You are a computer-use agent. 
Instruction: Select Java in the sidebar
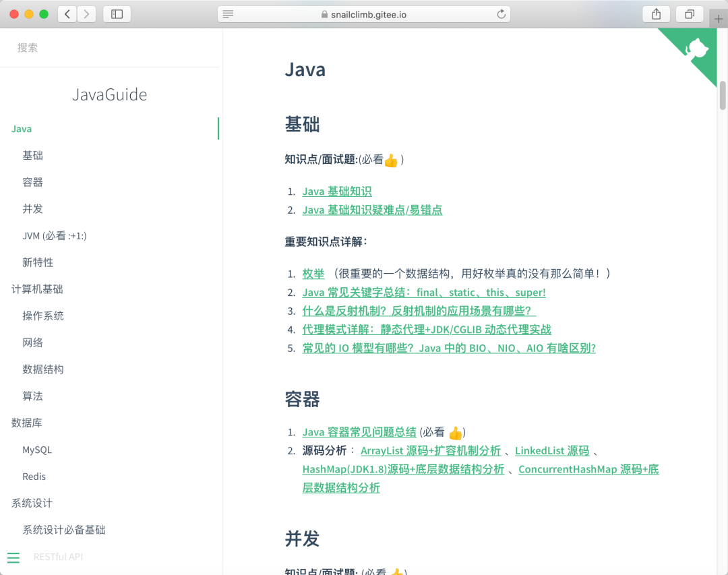(x=22, y=129)
